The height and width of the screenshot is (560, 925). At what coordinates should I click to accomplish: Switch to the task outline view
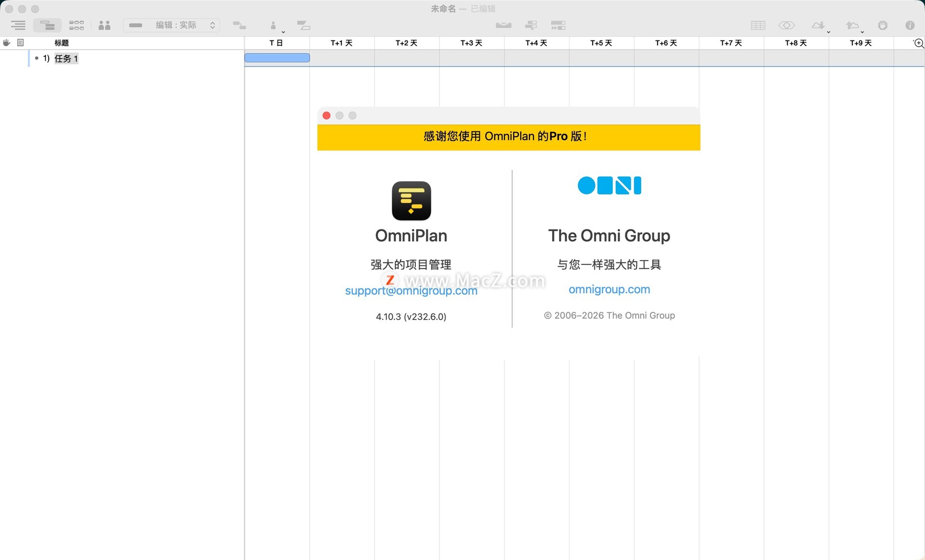(x=18, y=25)
